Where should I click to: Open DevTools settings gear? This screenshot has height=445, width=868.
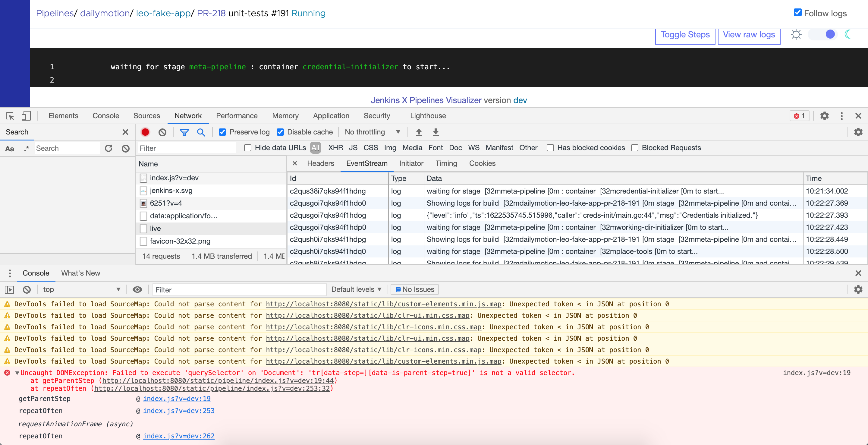(x=825, y=116)
